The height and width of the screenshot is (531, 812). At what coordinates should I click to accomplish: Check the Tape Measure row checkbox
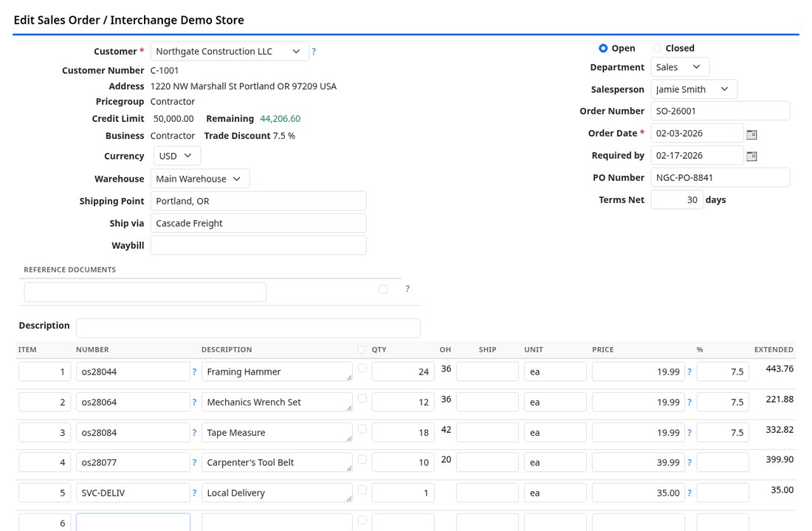pyautogui.click(x=362, y=429)
